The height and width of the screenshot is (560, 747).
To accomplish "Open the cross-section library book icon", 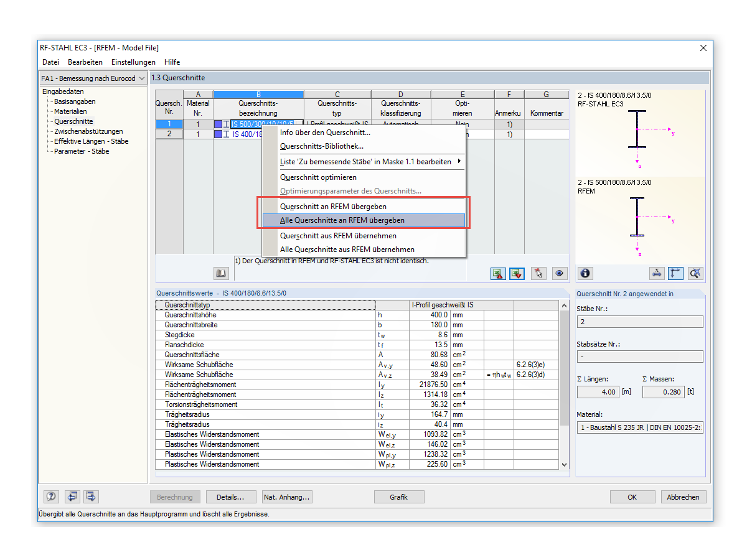I will point(222,273).
